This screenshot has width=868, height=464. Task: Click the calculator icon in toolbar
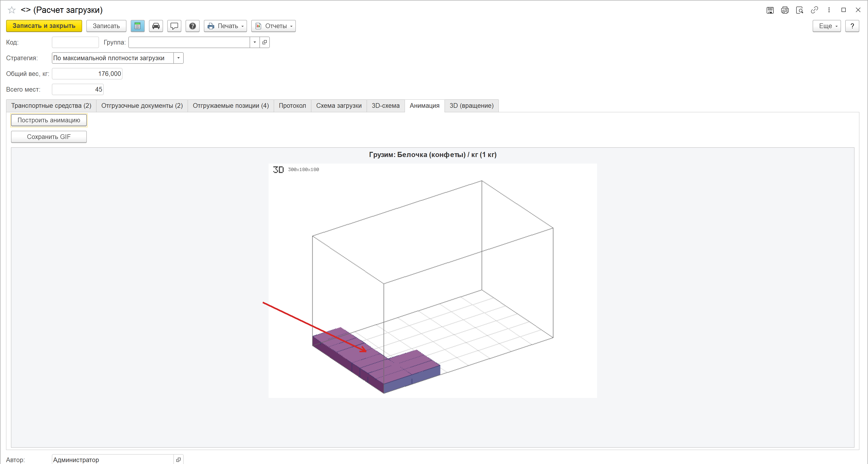[x=137, y=26]
